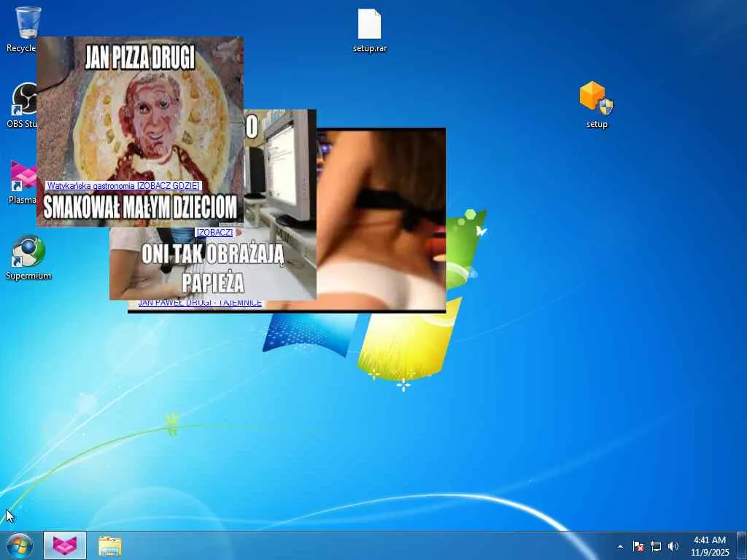Click the JAN PIZZA DRUGI popup image
The image size is (747, 560).
click(140, 131)
